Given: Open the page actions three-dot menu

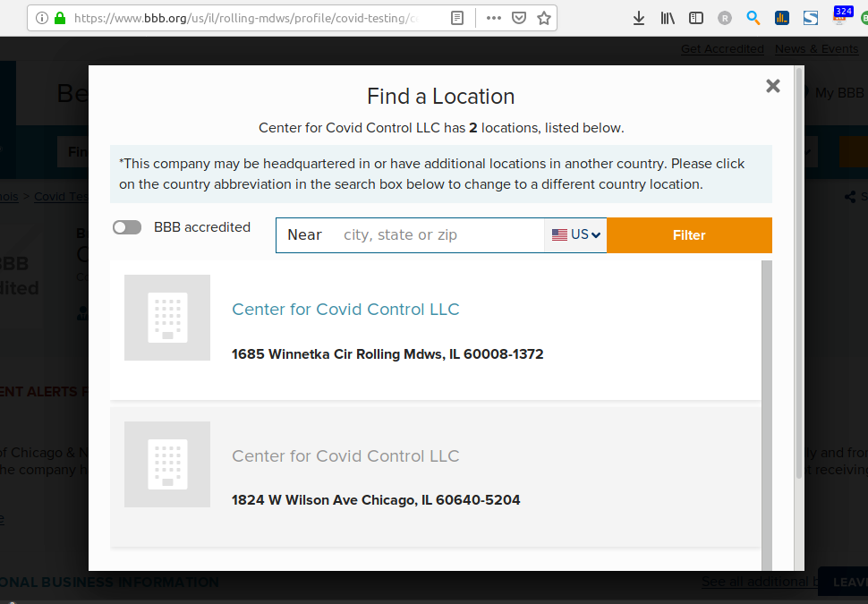Looking at the screenshot, I should point(494,18).
